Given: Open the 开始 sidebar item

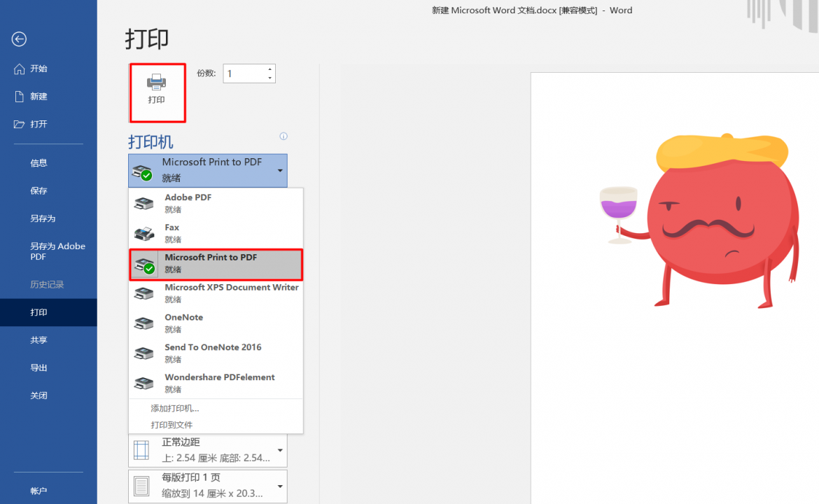Looking at the screenshot, I should [48, 69].
